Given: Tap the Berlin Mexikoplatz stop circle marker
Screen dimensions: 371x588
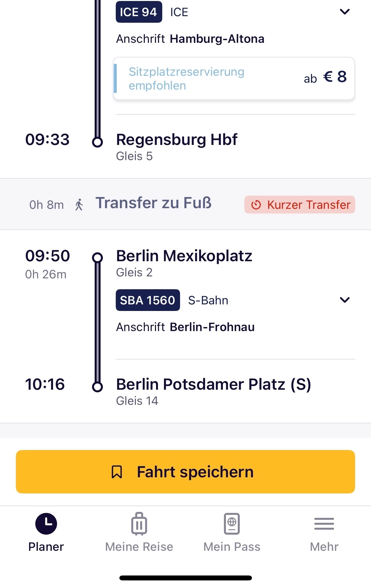Looking at the screenshot, I should point(97,257).
